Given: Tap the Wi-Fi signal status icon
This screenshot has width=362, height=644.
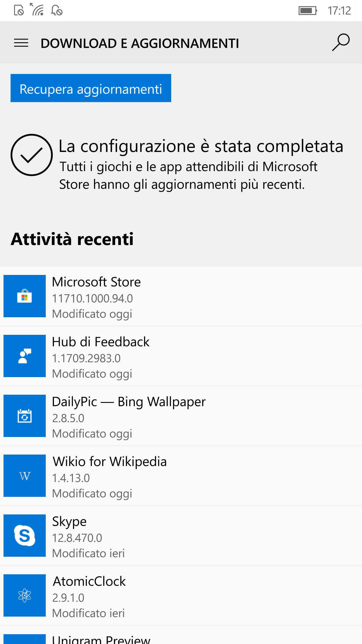Looking at the screenshot, I should (x=38, y=10).
